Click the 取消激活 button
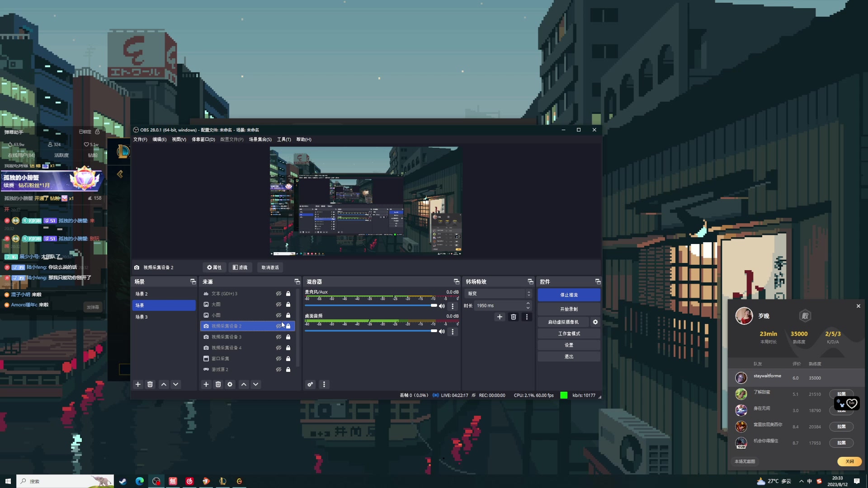Image resolution: width=868 pixels, height=488 pixels. pos(270,267)
